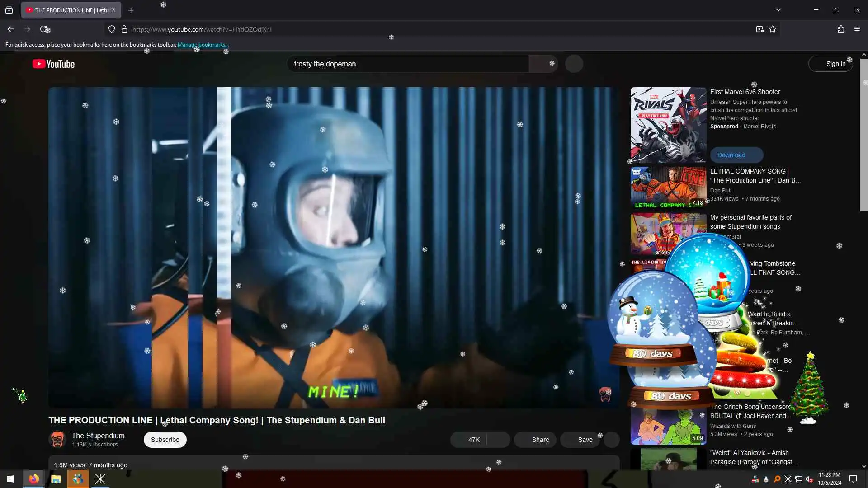Open the Firefox View icon

9,10
